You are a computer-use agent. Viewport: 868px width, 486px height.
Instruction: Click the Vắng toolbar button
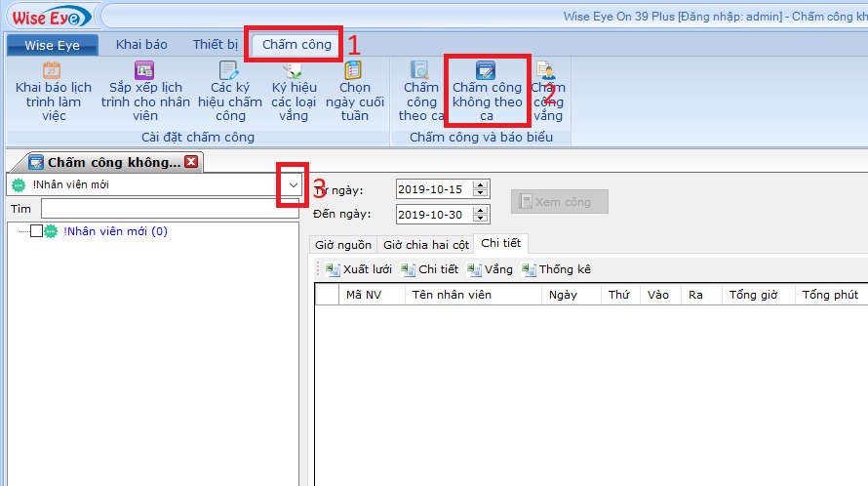coord(490,269)
